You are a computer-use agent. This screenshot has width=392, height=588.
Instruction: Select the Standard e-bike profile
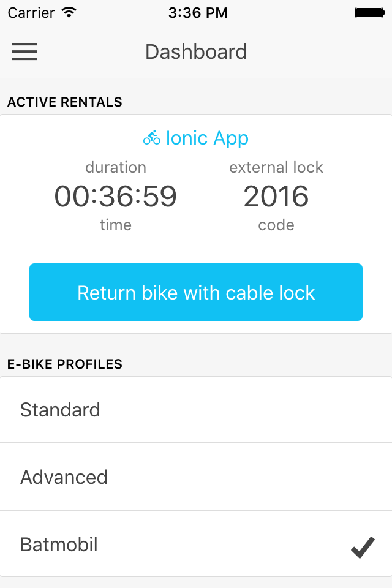click(x=196, y=410)
